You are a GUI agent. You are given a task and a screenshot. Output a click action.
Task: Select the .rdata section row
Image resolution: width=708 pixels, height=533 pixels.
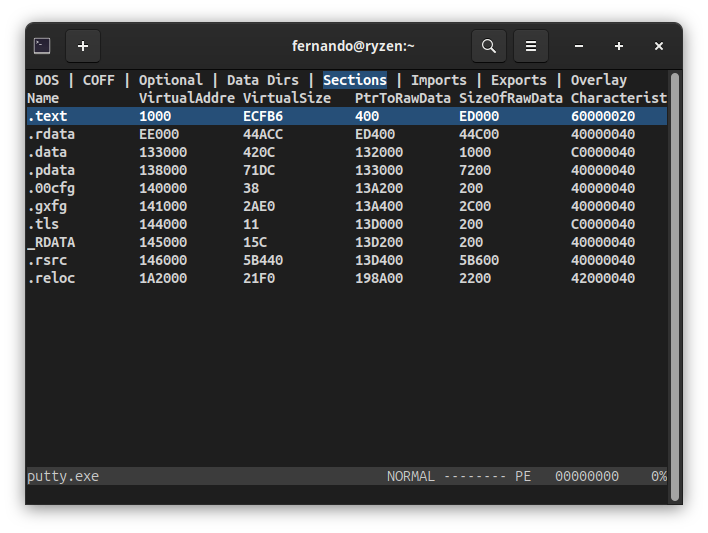click(x=347, y=134)
